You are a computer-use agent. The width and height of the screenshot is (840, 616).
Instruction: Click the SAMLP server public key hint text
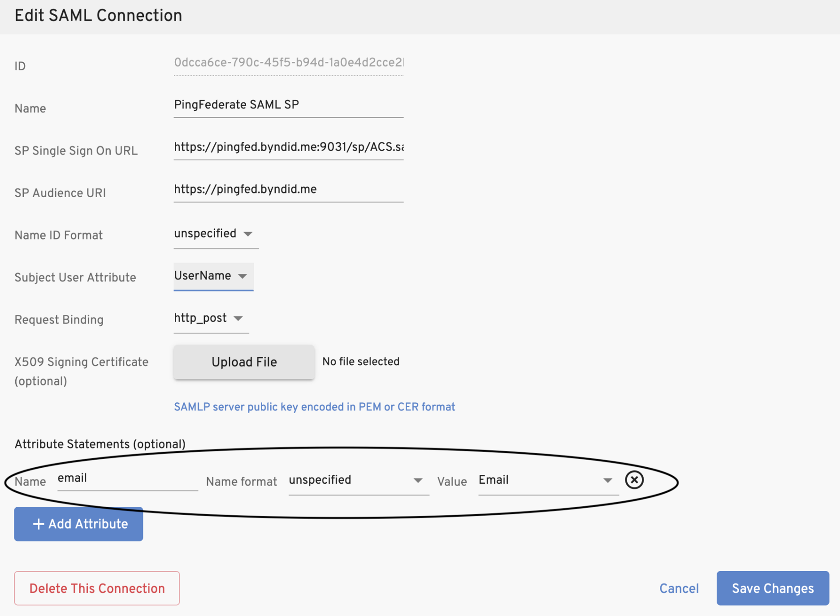point(314,407)
